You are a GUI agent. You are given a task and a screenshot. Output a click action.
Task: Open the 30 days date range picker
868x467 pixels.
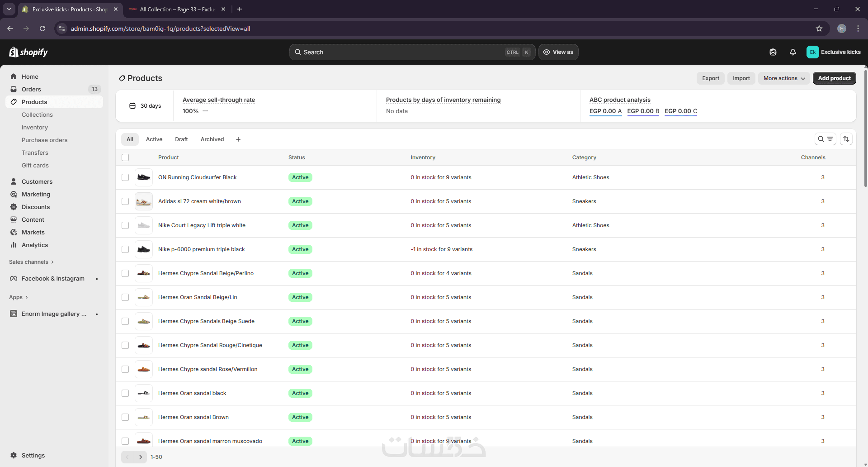click(x=145, y=106)
